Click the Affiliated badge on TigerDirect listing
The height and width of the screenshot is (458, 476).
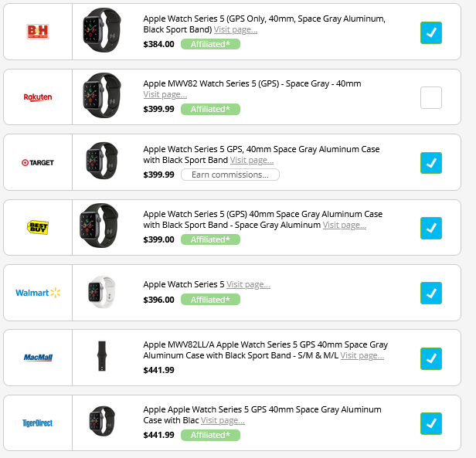pyautogui.click(x=210, y=435)
